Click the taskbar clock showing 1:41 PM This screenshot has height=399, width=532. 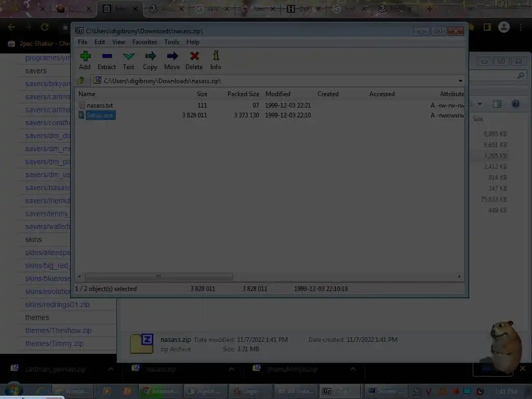(x=506, y=392)
